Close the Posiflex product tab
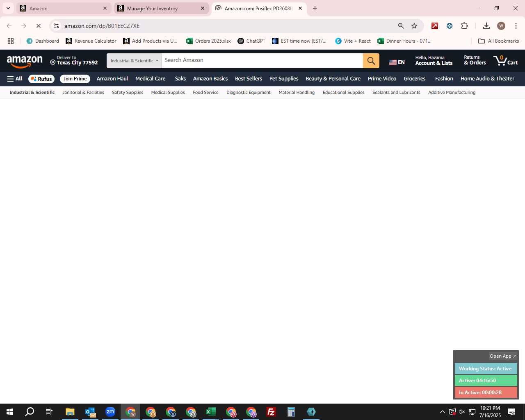 (300, 8)
